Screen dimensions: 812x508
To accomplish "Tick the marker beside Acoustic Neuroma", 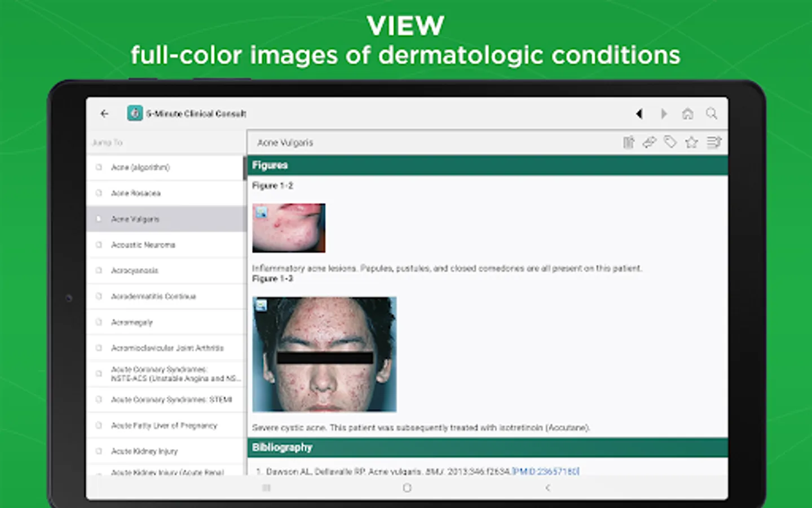I will click(99, 245).
